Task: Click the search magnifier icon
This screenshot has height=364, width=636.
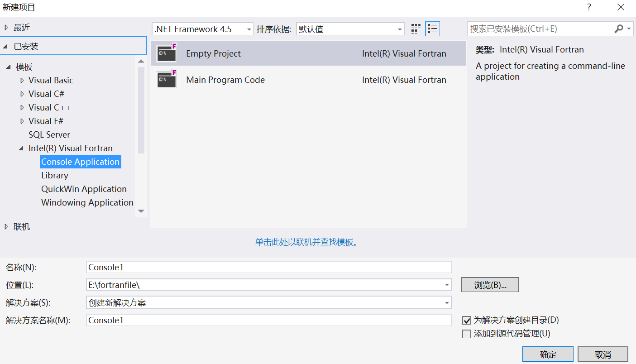Action: pyautogui.click(x=618, y=29)
